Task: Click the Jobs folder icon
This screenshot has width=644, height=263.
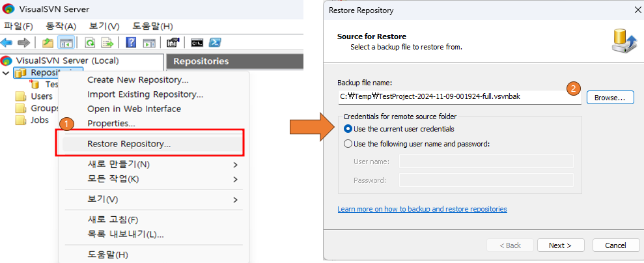Action: [x=21, y=120]
